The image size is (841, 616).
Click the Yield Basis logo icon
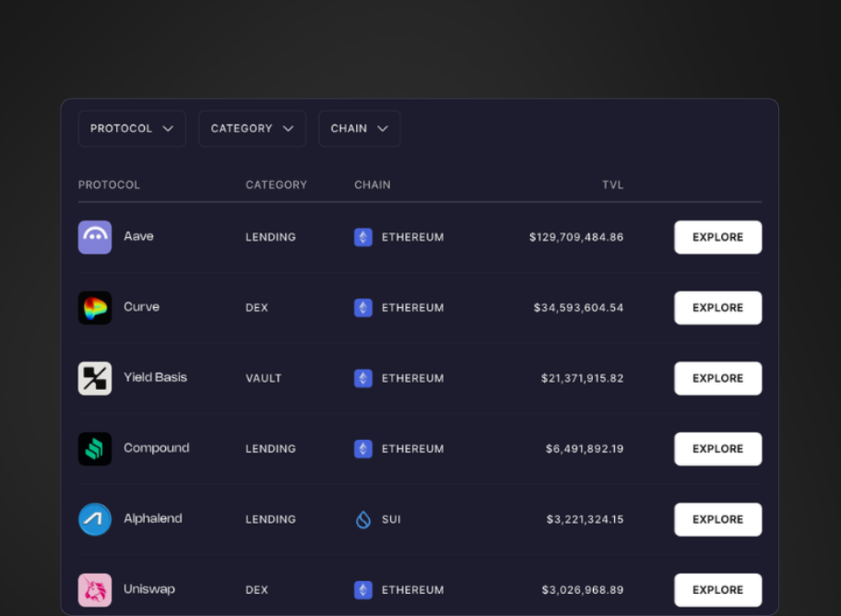[x=95, y=378]
